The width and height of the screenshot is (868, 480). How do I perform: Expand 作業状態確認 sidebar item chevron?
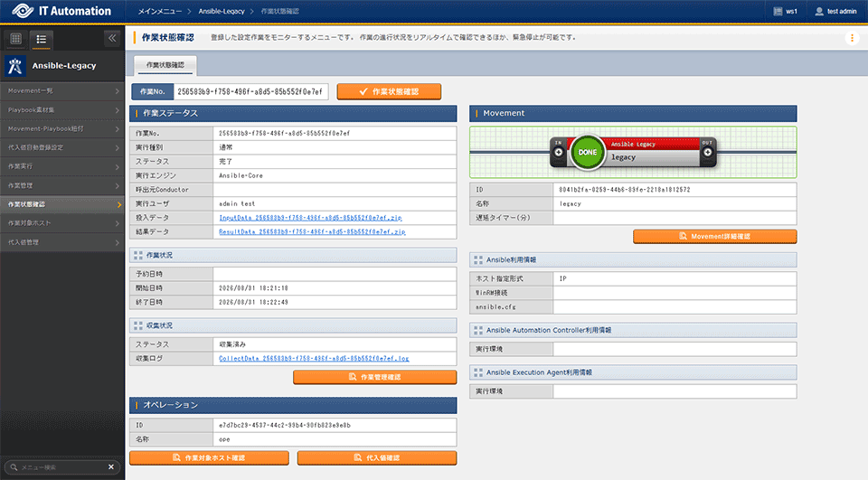click(x=118, y=204)
